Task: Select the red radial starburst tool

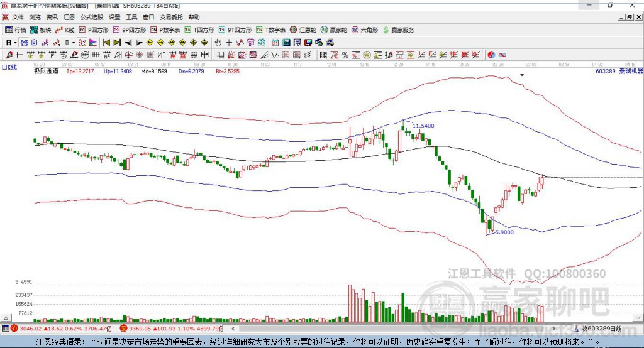Action: (139, 55)
